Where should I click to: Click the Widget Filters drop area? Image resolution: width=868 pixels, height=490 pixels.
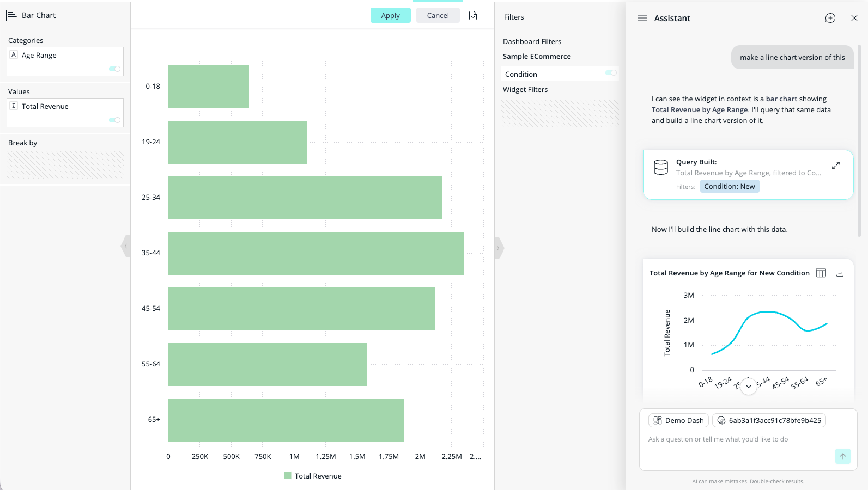coord(560,114)
